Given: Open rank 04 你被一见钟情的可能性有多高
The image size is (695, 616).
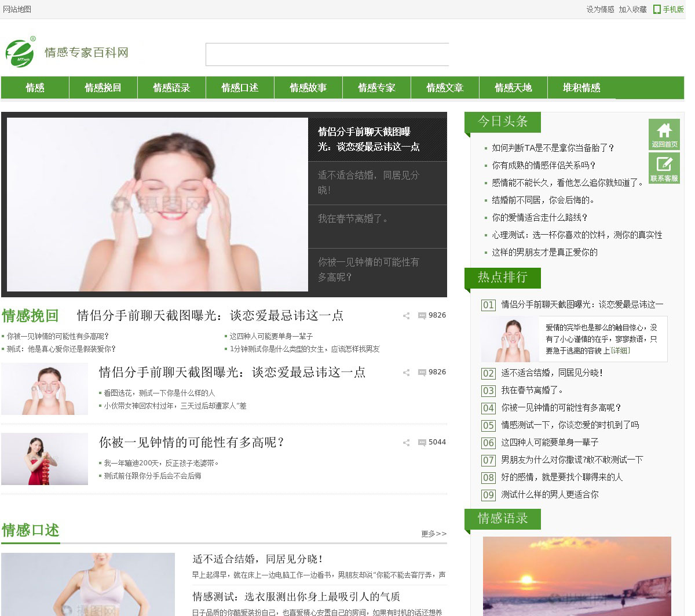Looking at the screenshot, I should coord(561,407).
